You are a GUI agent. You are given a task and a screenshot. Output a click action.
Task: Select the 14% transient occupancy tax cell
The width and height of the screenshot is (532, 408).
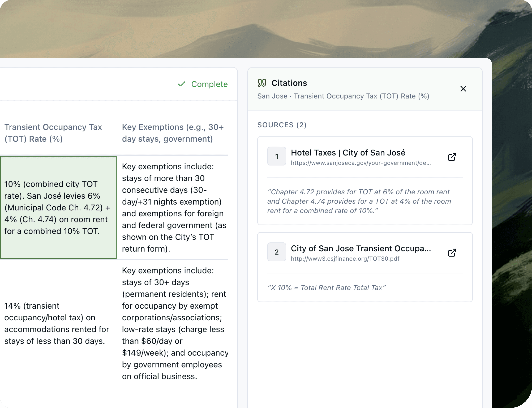tap(58, 323)
